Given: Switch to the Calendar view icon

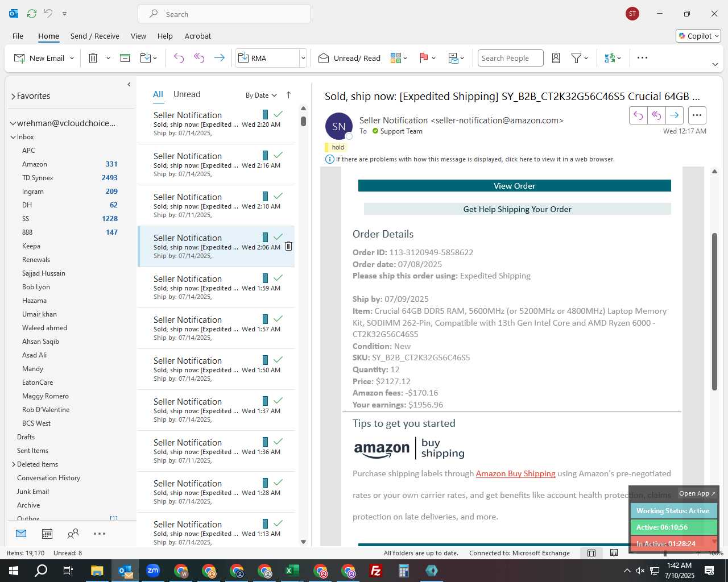Looking at the screenshot, I should pyautogui.click(x=47, y=534).
